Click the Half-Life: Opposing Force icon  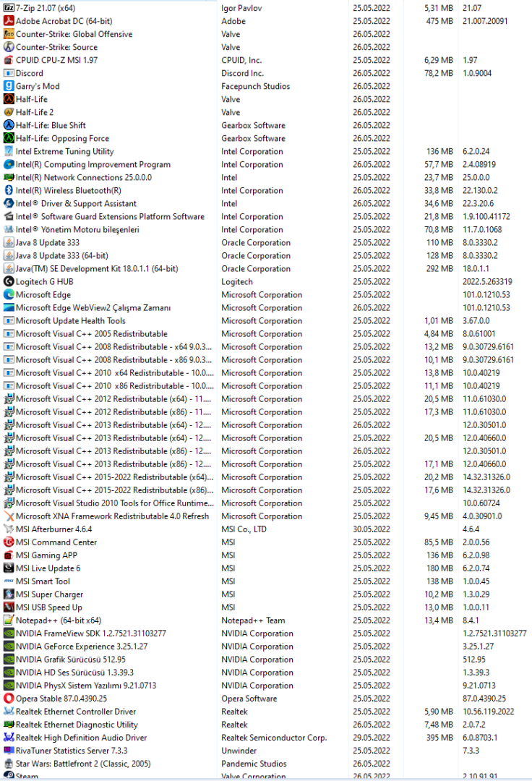click(x=9, y=138)
